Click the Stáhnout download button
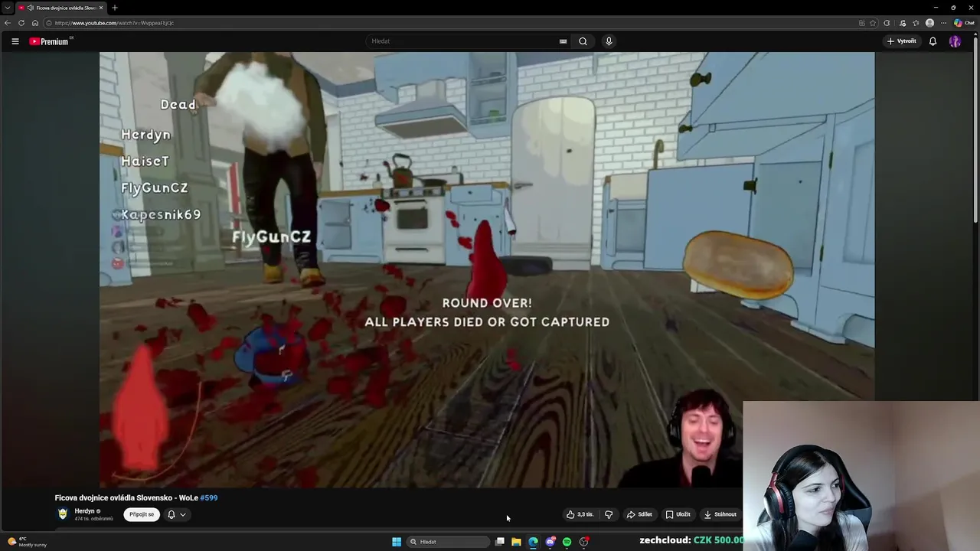The image size is (980, 551). click(x=720, y=514)
